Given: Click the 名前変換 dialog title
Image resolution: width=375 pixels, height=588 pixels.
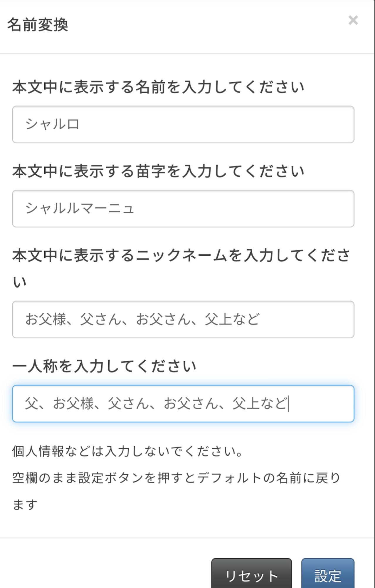Looking at the screenshot, I should pyautogui.click(x=38, y=25).
